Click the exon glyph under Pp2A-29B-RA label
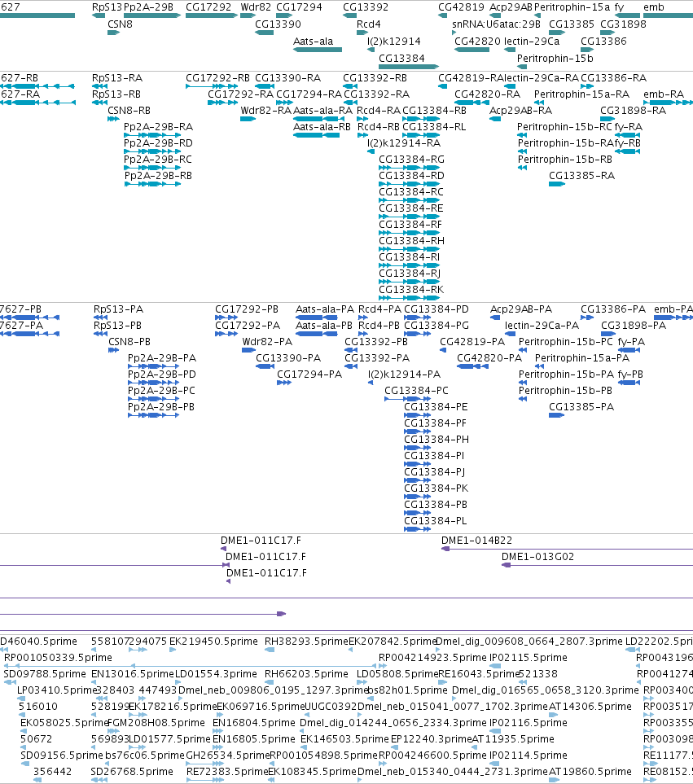Image resolution: width=693 pixels, height=784 pixels. (152, 135)
